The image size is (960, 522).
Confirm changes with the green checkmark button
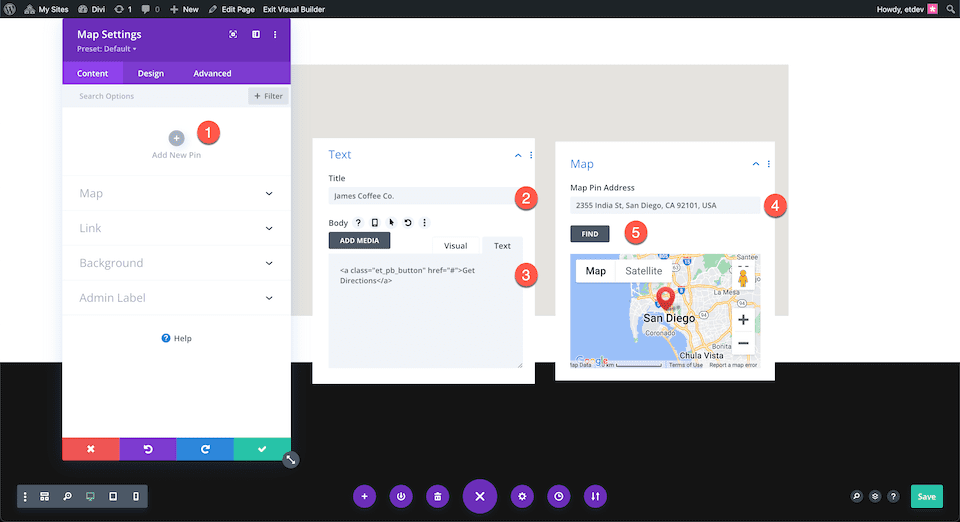coord(262,449)
